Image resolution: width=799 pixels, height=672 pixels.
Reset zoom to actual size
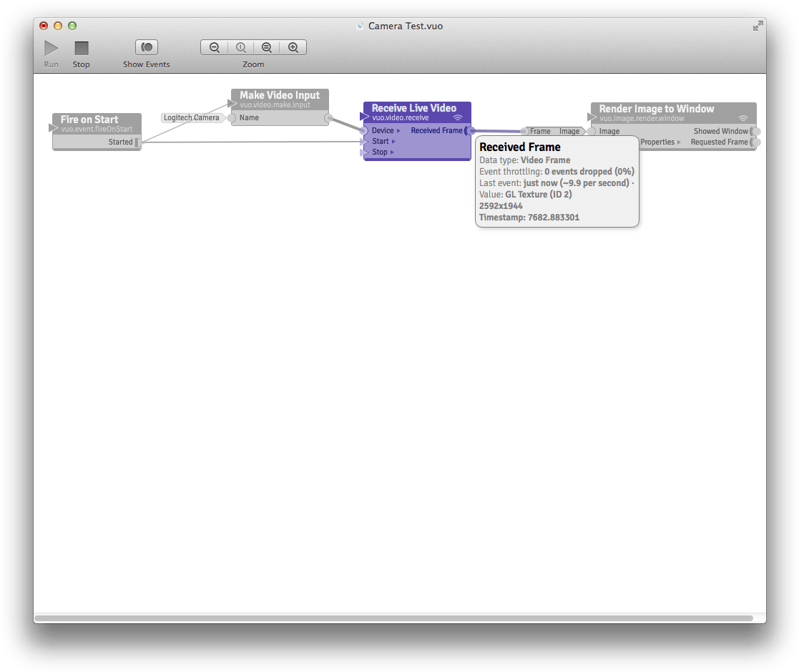click(x=240, y=48)
